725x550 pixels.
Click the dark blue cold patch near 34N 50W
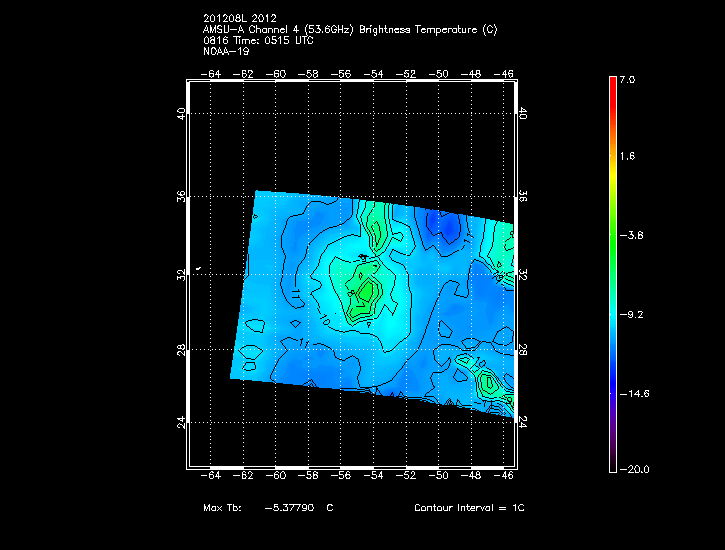coord(444,229)
